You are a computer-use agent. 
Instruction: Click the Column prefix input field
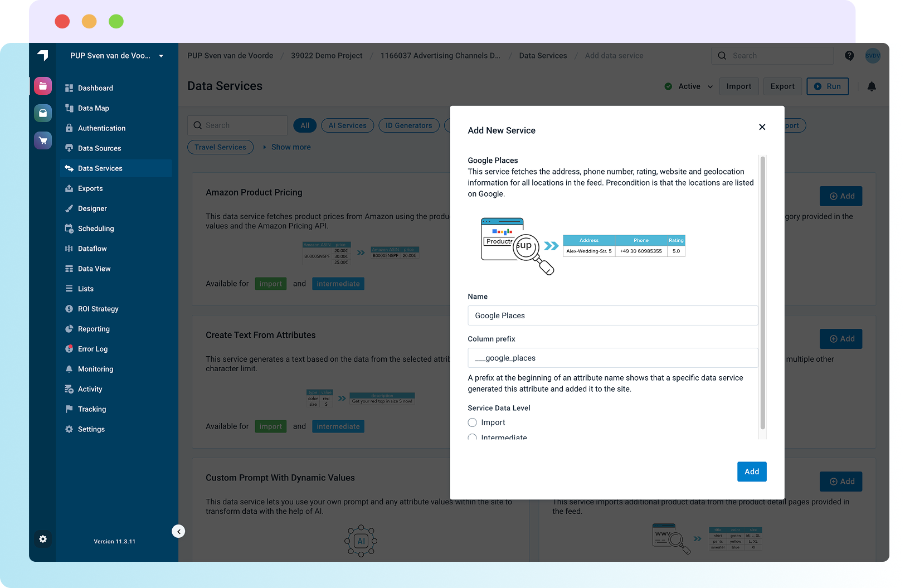click(613, 358)
